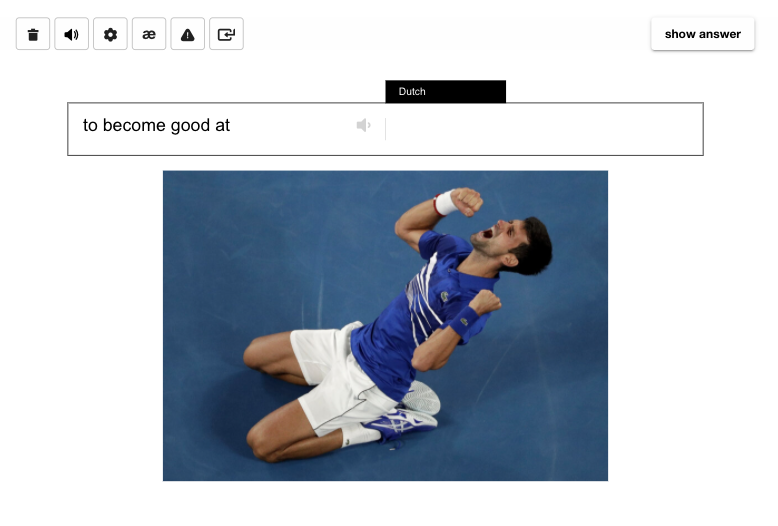Image resolution: width=778 pixels, height=526 pixels.
Task: Focus the Dutch answer input field
Action: pyautogui.click(x=544, y=129)
